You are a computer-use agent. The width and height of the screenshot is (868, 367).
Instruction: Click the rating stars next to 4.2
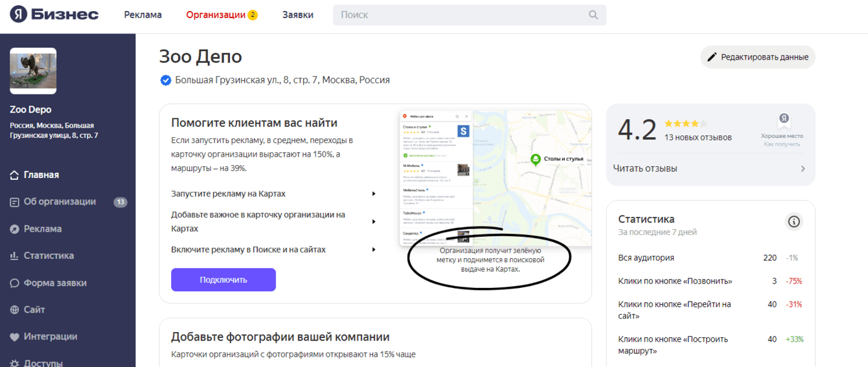(686, 124)
